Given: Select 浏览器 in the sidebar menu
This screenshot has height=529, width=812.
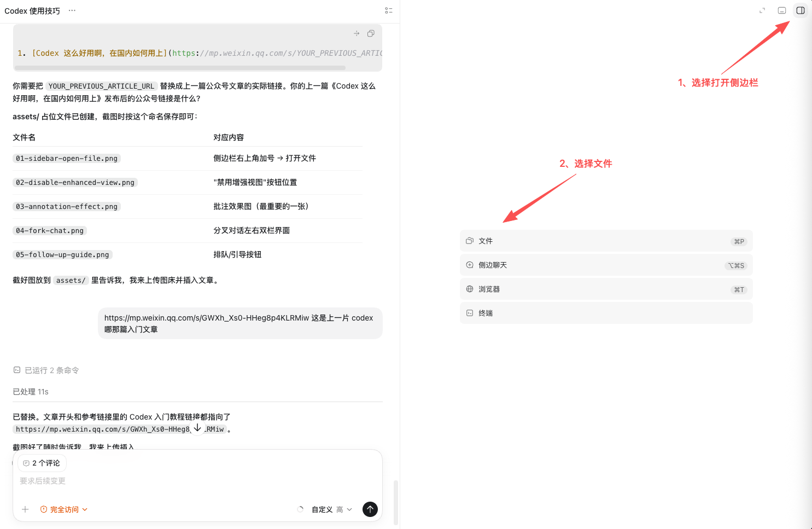Looking at the screenshot, I should tap(606, 289).
